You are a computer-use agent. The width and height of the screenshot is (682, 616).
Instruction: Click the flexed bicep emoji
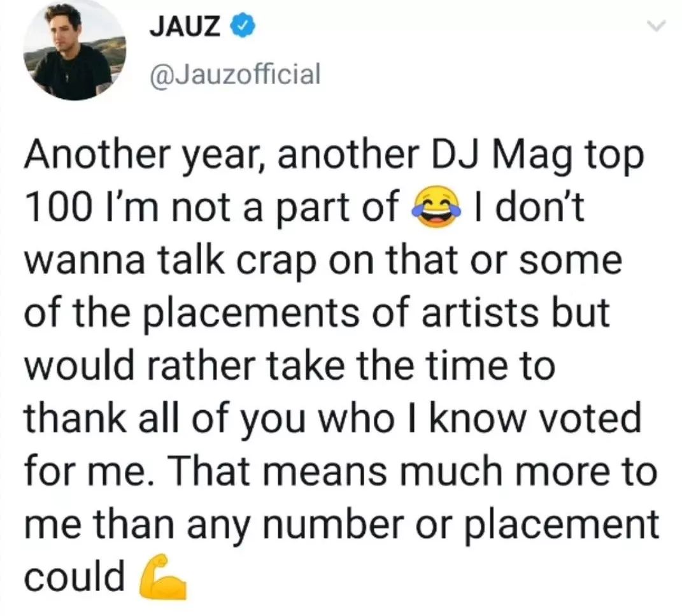point(162,577)
